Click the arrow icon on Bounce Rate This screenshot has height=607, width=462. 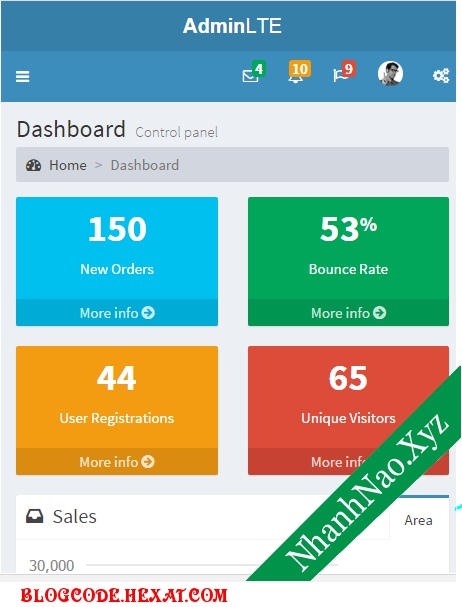tap(380, 312)
